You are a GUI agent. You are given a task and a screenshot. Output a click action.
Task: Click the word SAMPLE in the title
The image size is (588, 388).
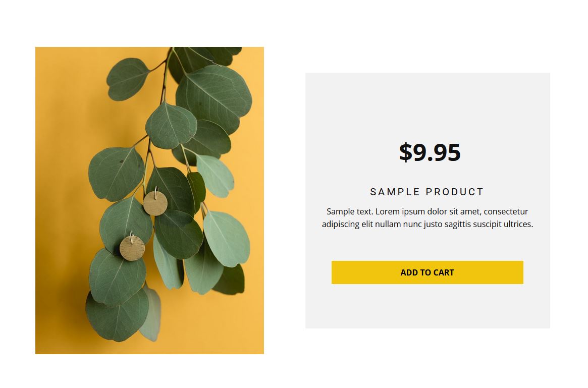(395, 192)
